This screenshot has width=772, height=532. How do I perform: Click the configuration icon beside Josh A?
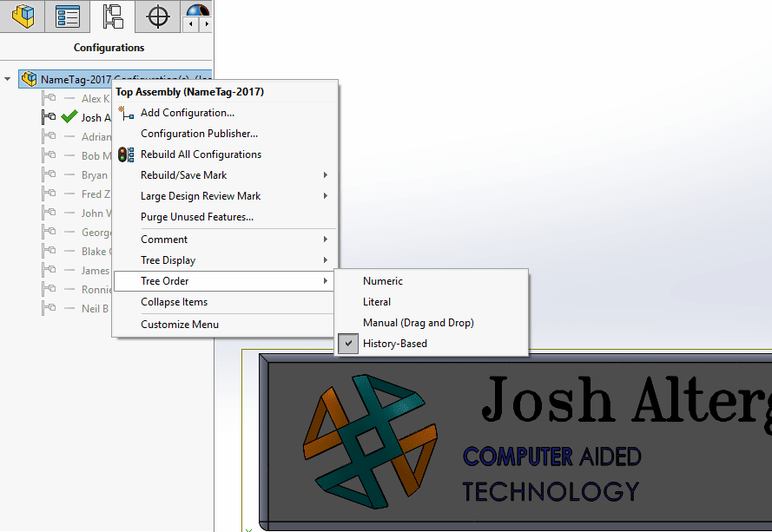[x=49, y=117]
